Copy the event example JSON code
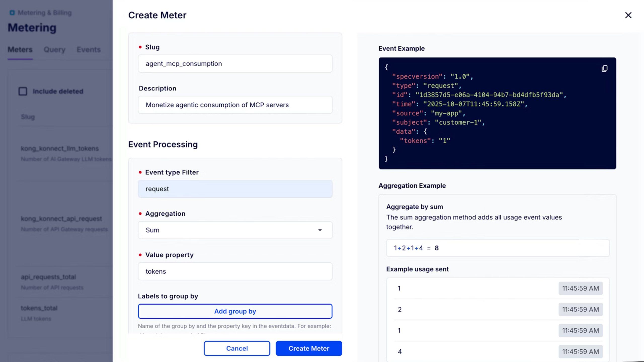The image size is (644, 362). 605,69
